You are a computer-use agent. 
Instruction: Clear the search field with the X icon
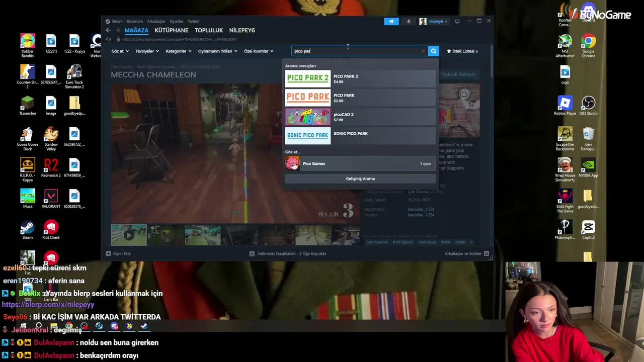tap(423, 51)
